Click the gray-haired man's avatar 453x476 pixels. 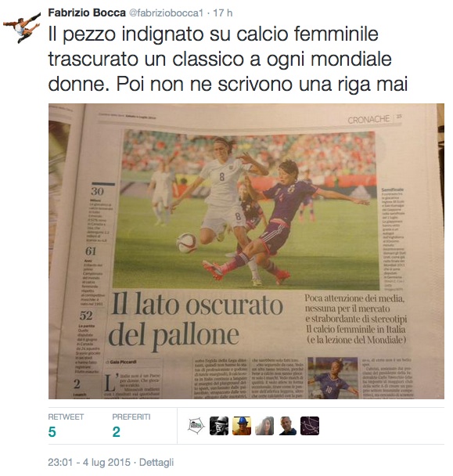(287, 426)
